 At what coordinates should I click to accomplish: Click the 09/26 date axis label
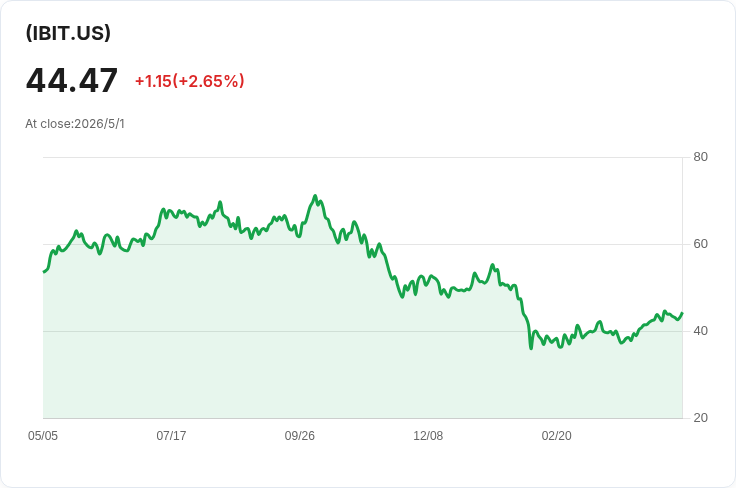[x=299, y=436]
